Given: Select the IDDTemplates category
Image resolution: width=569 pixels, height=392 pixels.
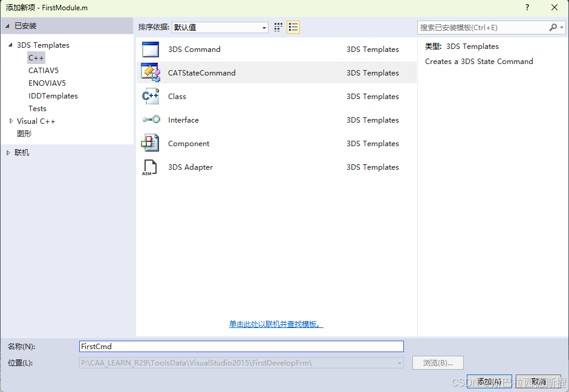Looking at the screenshot, I should point(53,95).
